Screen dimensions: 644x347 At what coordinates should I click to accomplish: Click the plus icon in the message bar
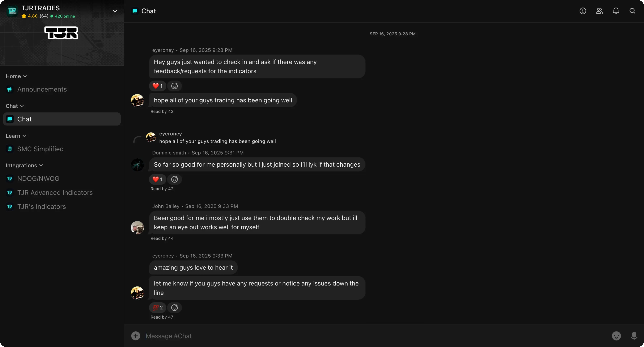pos(135,336)
